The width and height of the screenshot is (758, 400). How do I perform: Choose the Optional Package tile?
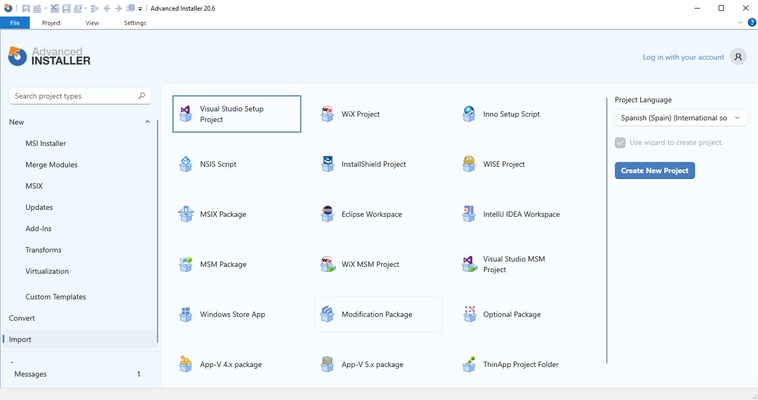tap(520, 314)
